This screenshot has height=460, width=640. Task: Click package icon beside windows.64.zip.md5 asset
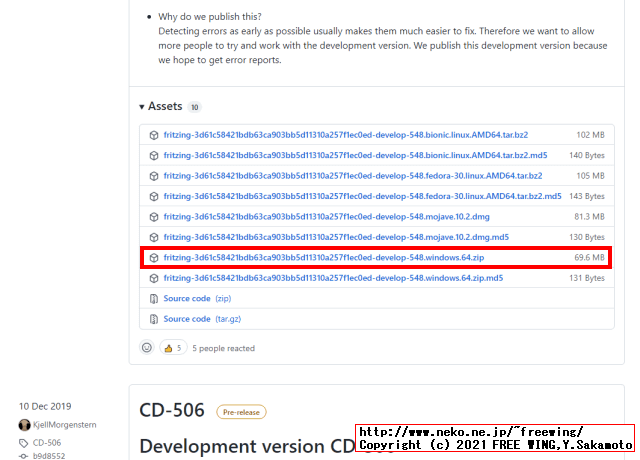(x=154, y=278)
